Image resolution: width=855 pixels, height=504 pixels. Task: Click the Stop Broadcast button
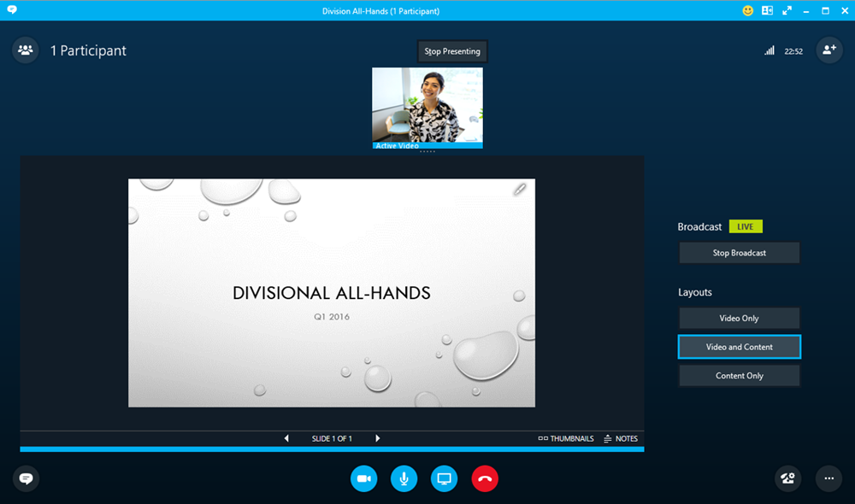coord(739,253)
